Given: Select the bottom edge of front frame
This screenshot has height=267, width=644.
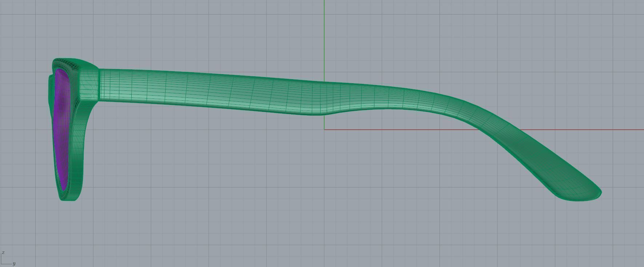Looking at the screenshot, I should (x=69, y=195).
